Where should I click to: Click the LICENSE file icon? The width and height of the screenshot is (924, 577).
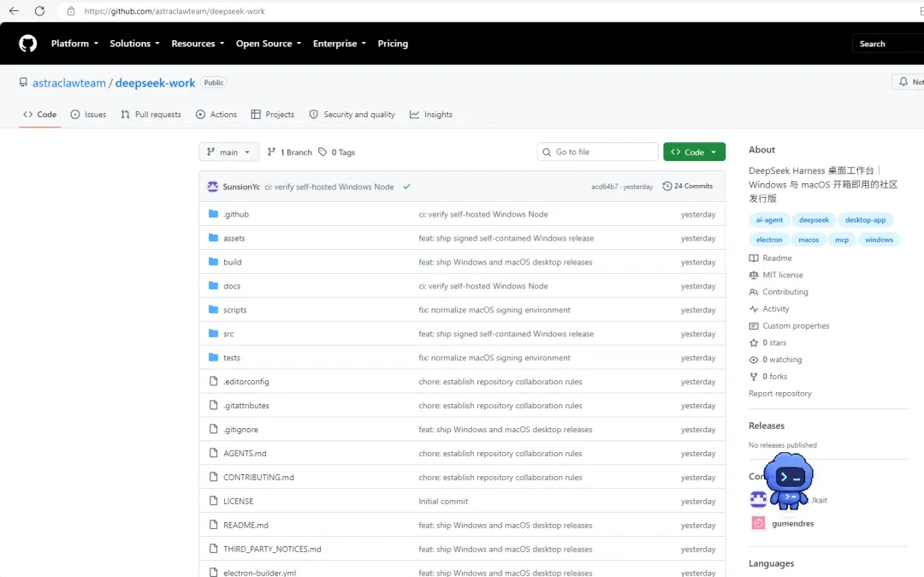[213, 501]
